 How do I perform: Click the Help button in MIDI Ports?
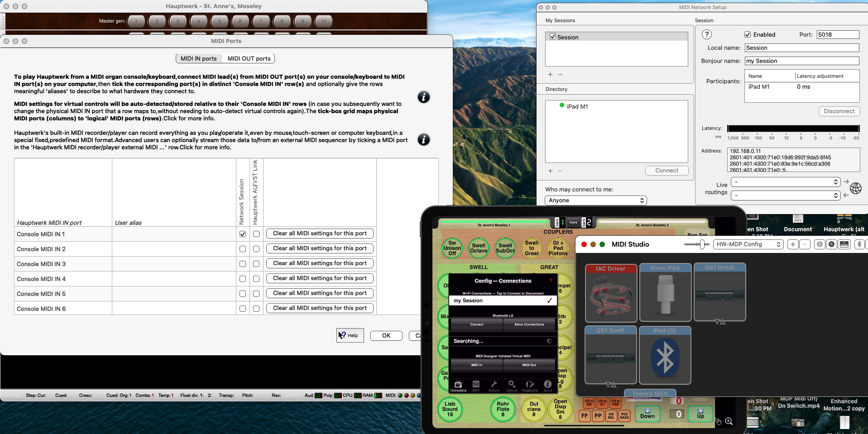[x=350, y=335]
